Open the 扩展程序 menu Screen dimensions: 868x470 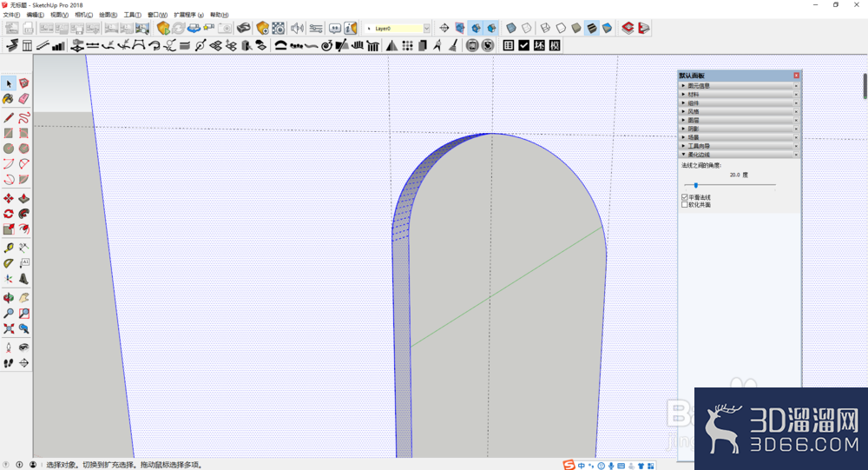[x=188, y=15]
